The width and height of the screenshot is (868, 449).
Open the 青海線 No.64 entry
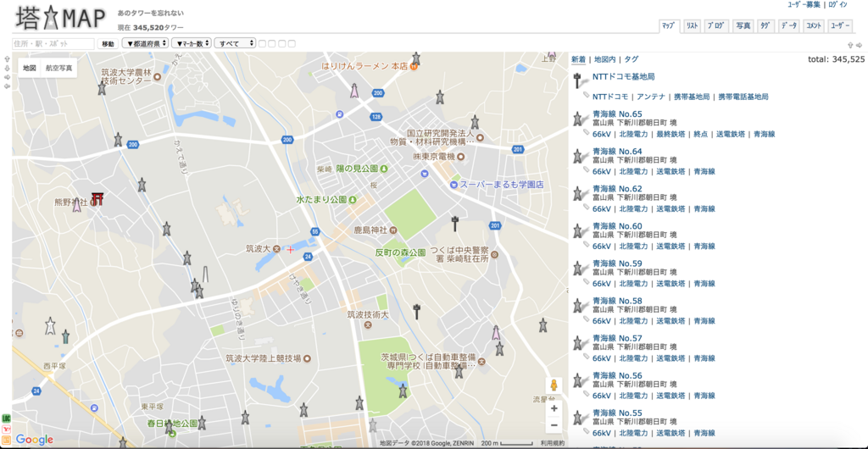tap(617, 151)
